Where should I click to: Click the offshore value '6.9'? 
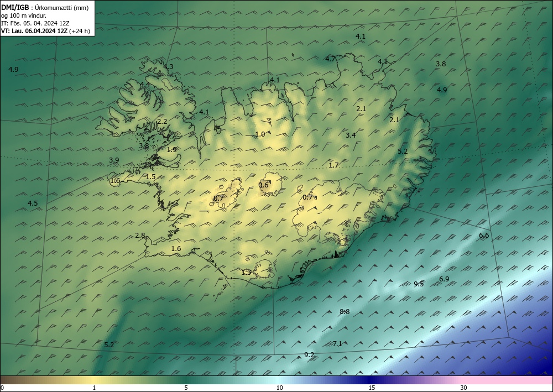click(x=444, y=279)
